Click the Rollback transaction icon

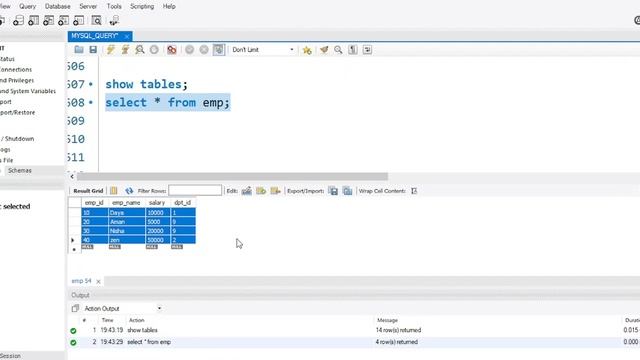click(x=204, y=50)
